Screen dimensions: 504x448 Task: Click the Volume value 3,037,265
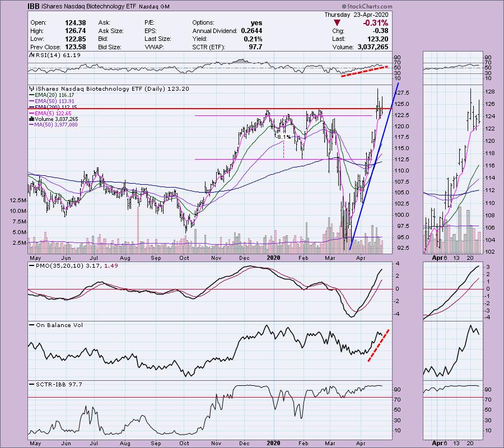click(x=373, y=47)
